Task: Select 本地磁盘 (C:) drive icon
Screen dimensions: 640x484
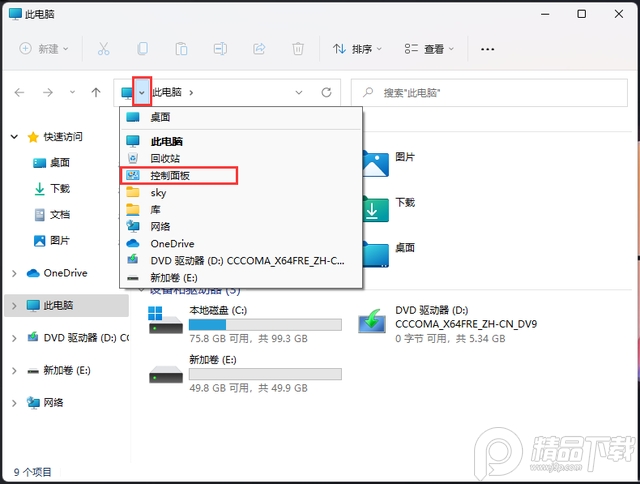Action: click(x=166, y=321)
